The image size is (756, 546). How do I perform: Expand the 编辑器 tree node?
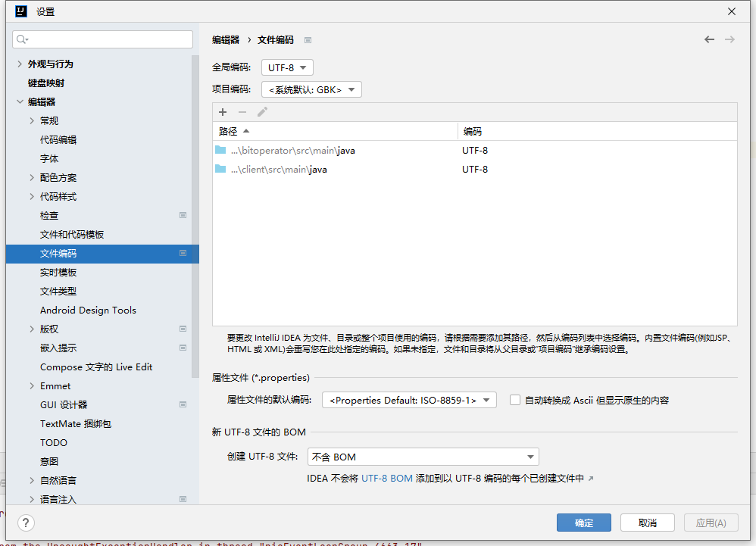click(x=20, y=101)
